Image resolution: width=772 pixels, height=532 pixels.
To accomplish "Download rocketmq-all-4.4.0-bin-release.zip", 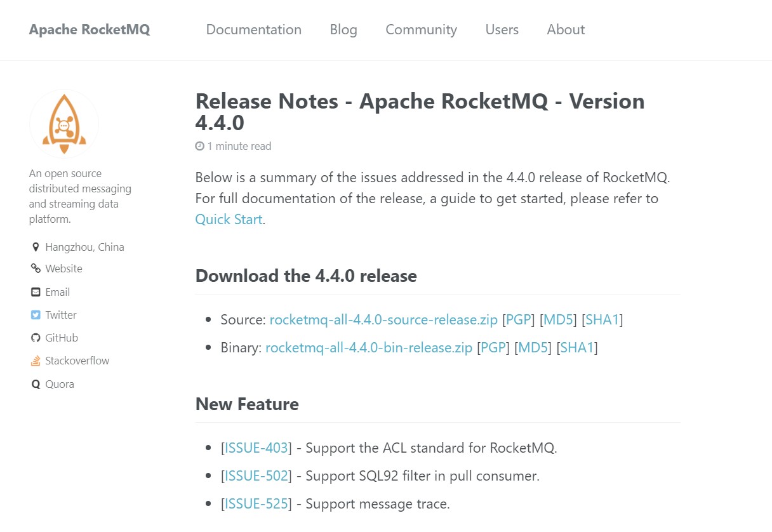I will 369,348.
